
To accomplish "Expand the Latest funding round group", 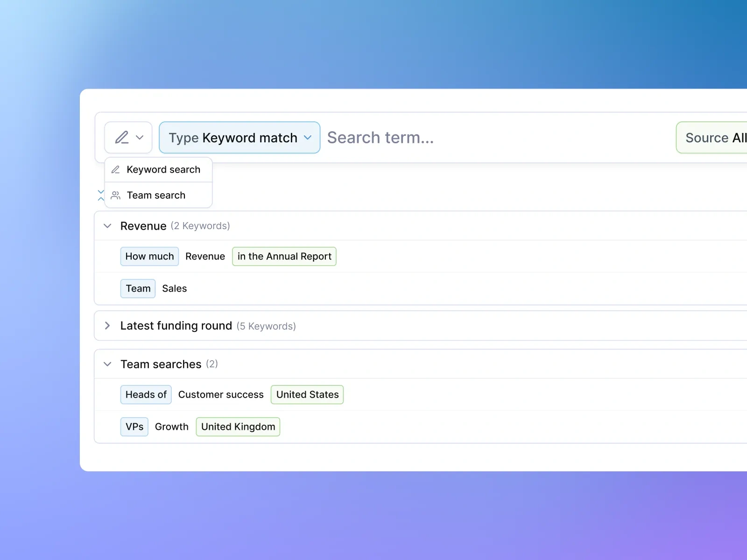I will tap(107, 326).
